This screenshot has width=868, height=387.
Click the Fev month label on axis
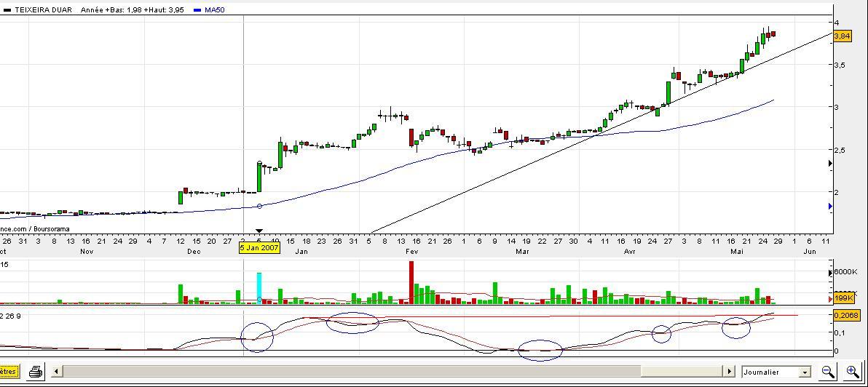(411, 252)
